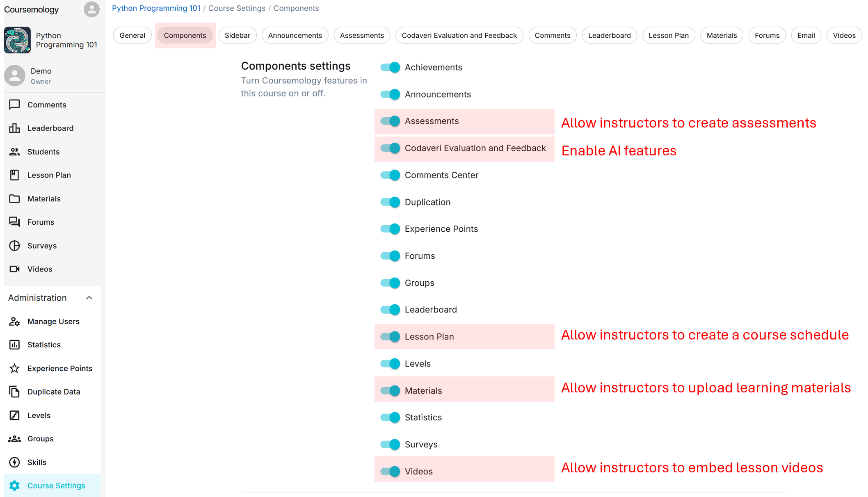Toggle the Forums component switch
The height and width of the screenshot is (497, 868).
click(x=390, y=256)
